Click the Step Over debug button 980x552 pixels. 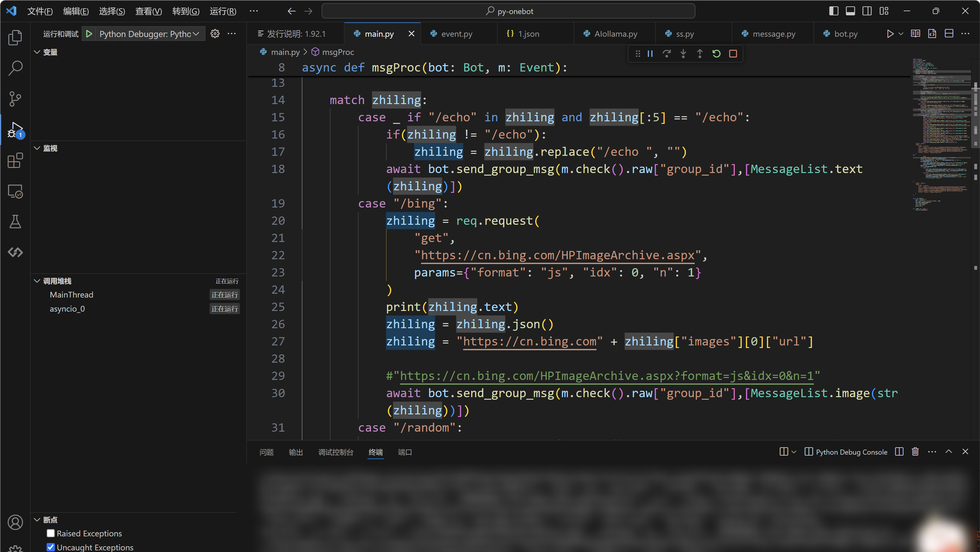click(x=666, y=54)
